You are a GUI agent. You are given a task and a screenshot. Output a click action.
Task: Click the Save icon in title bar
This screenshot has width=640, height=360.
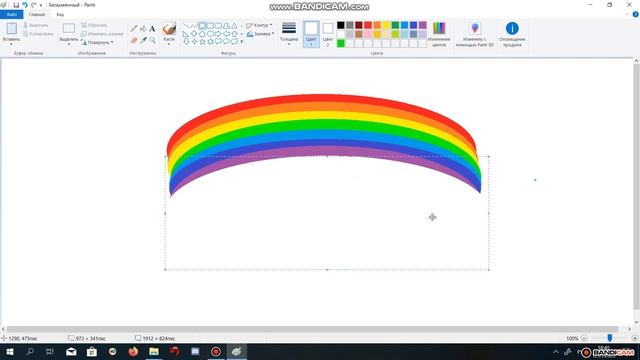[16, 5]
